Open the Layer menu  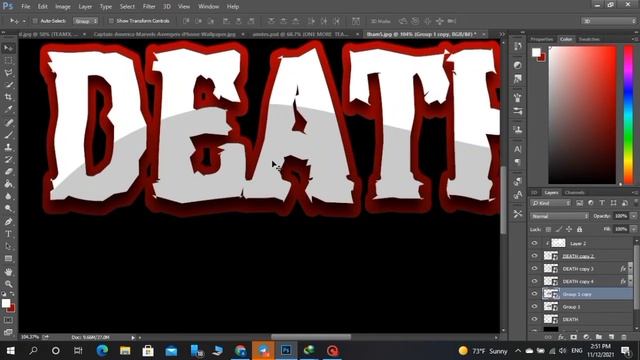tap(85, 7)
